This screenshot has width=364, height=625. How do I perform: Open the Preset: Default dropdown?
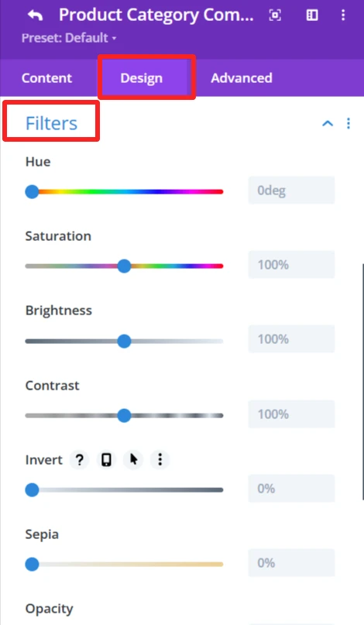pos(69,38)
